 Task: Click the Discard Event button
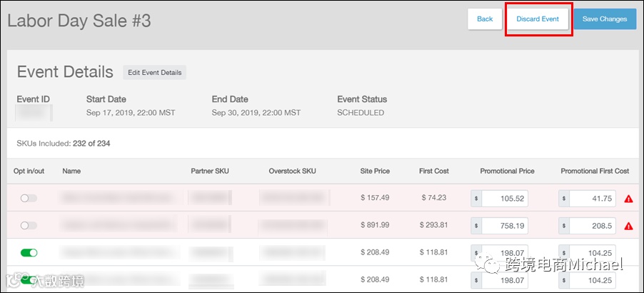coord(538,19)
